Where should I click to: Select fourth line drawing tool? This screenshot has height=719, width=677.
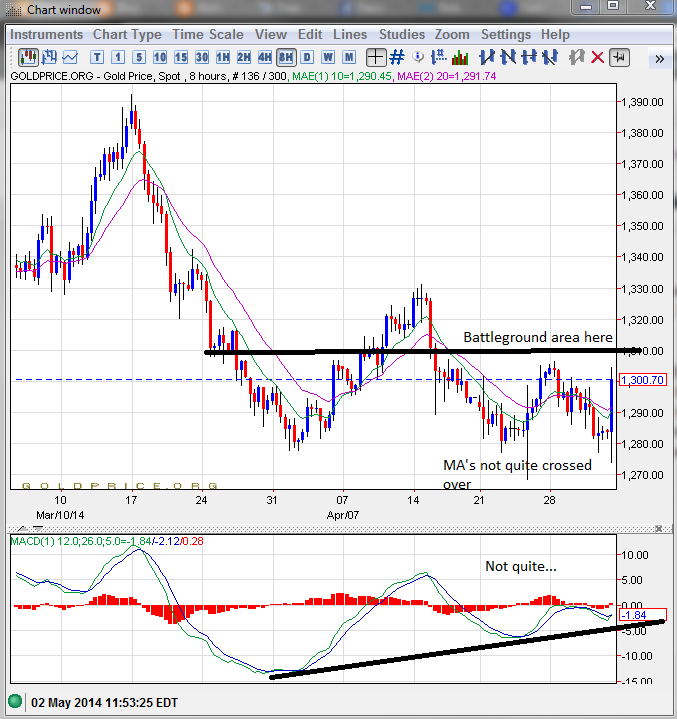(549, 57)
